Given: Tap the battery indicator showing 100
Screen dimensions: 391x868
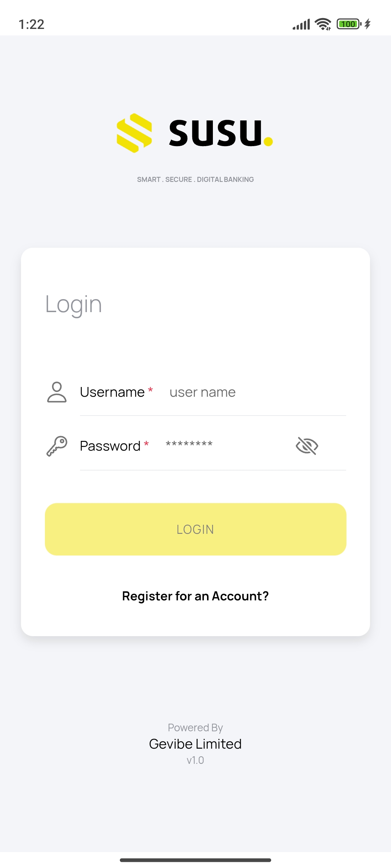Looking at the screenshot, I should pyautogui.click(x=349, y=24).
